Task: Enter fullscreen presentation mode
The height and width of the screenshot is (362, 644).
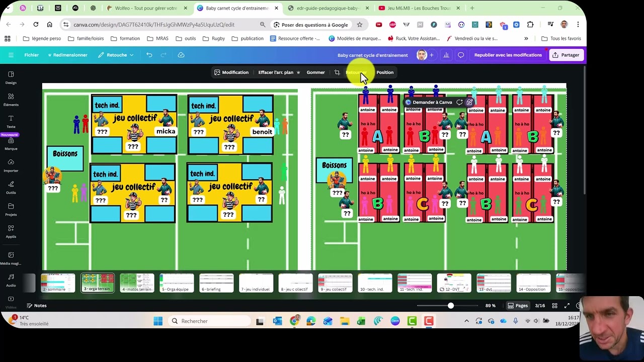Action: point(567,306)
